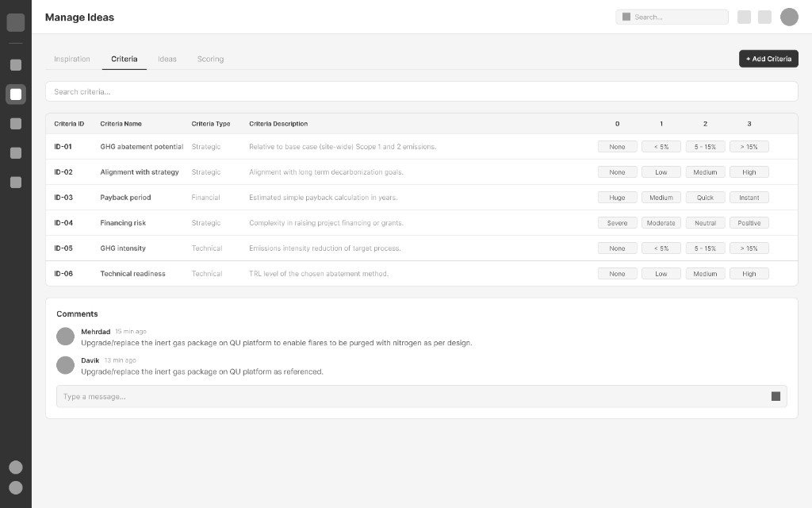Select 'High' for Technical readiness

(x=749, y=274)
